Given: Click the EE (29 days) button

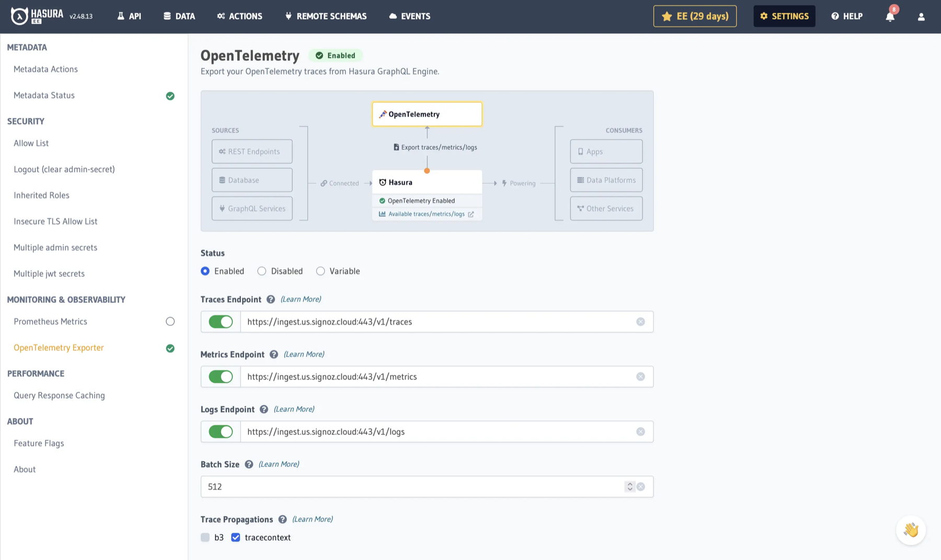Looking at the screenshot, I should point(695,16).
